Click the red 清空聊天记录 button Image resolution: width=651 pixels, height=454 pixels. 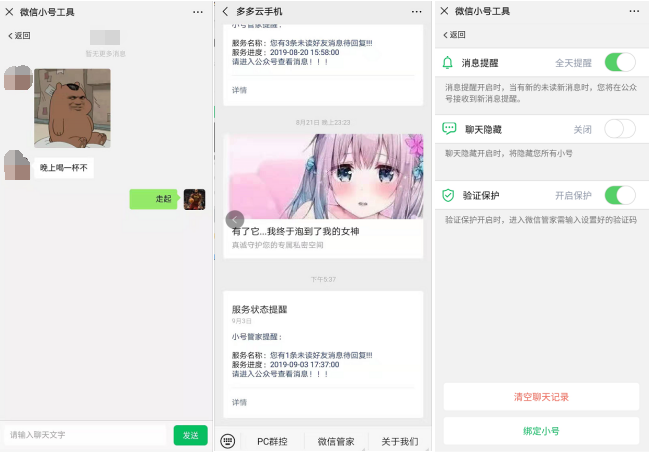click(x=541, y=397)
